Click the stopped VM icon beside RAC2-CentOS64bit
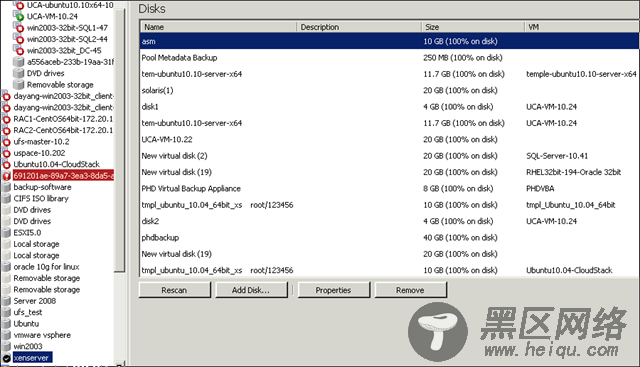Screen dimensions: 640x367 pyautogui.click(x=6, y=131)
